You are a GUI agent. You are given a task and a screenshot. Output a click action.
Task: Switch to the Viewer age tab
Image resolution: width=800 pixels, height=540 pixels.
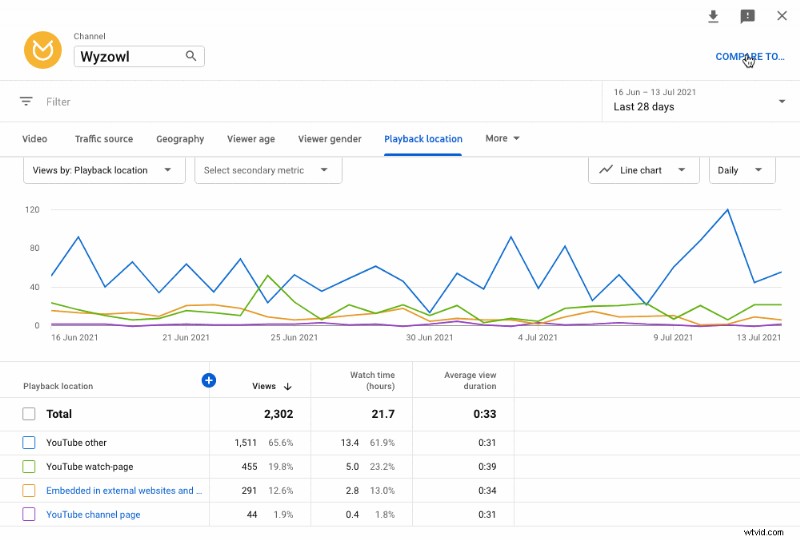[251, 139]
